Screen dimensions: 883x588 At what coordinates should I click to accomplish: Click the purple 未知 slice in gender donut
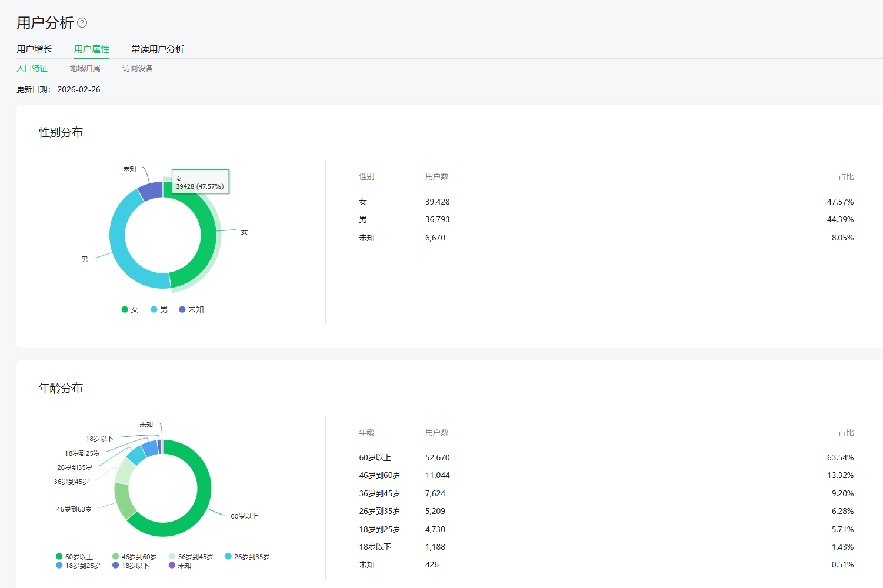151,191
